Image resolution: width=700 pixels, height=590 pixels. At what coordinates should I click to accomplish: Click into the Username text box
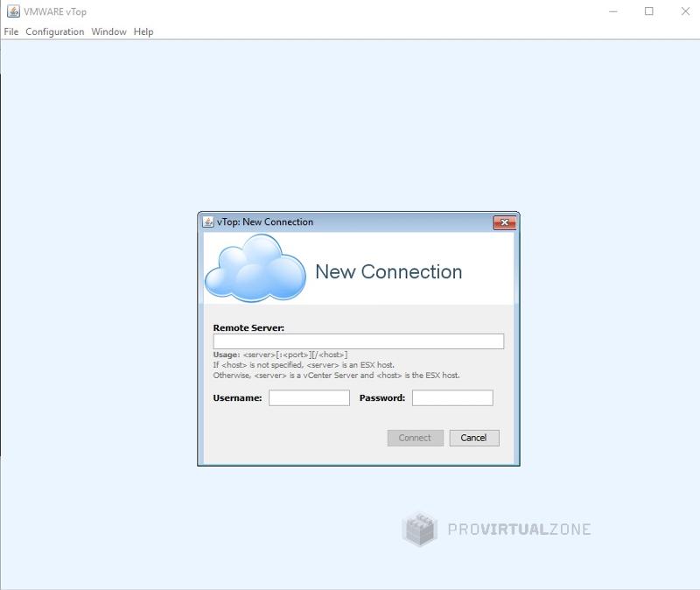pos(309,398)
